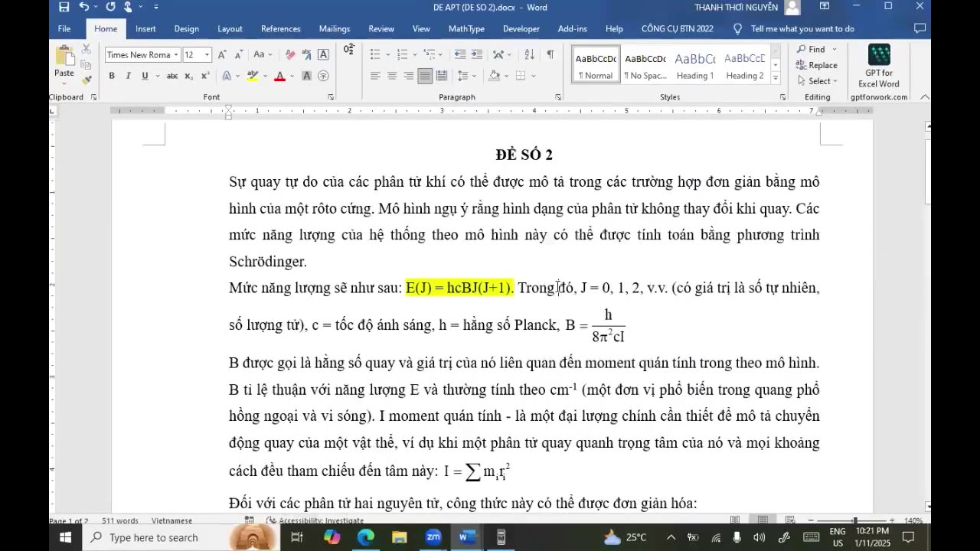
Task: Click the Replace button
Action: click(818, 65)
